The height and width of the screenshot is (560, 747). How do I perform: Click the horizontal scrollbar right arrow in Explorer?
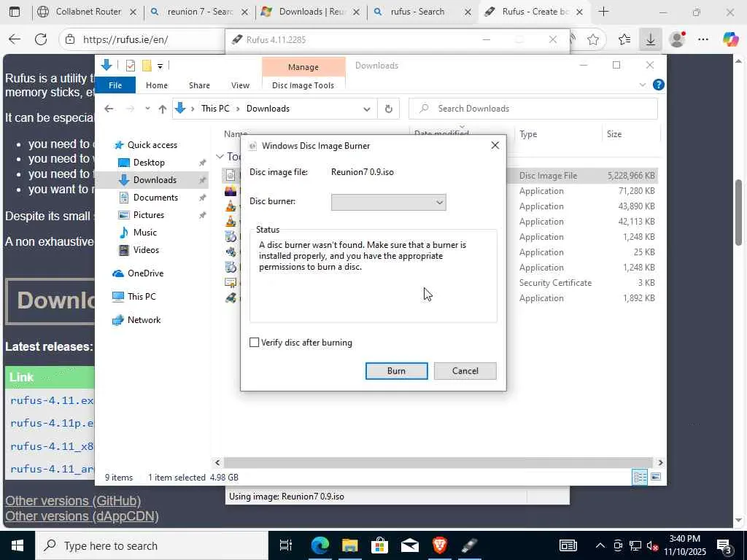point(660,462)
